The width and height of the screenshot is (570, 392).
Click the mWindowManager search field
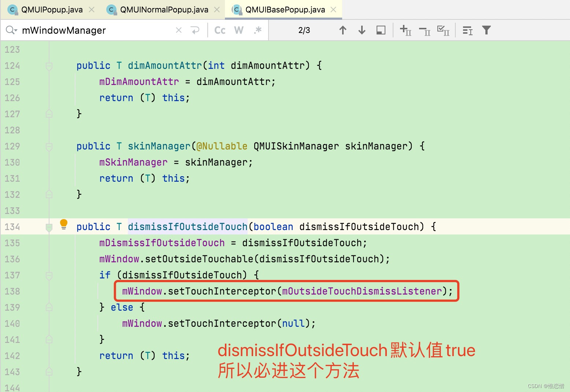95,30
